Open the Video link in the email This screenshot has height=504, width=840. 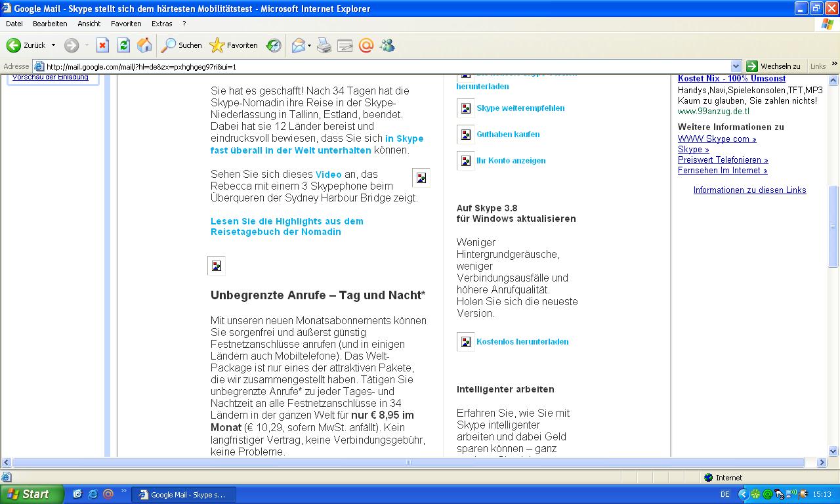pyautogui.click(x=329, y=175)
